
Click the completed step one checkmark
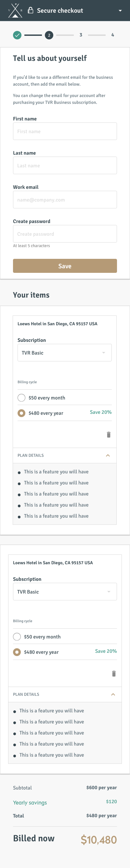(17, 35)
